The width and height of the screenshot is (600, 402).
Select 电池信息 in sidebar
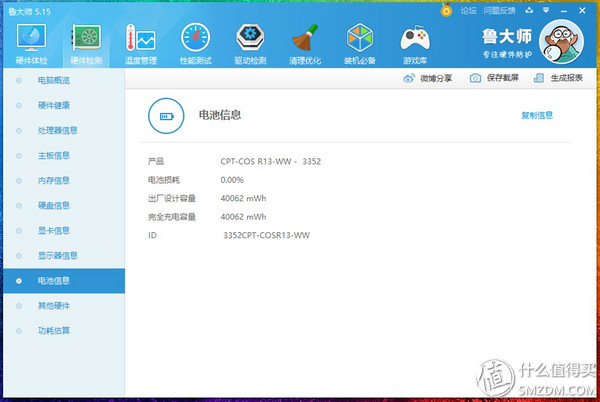(x=64, y=281)
